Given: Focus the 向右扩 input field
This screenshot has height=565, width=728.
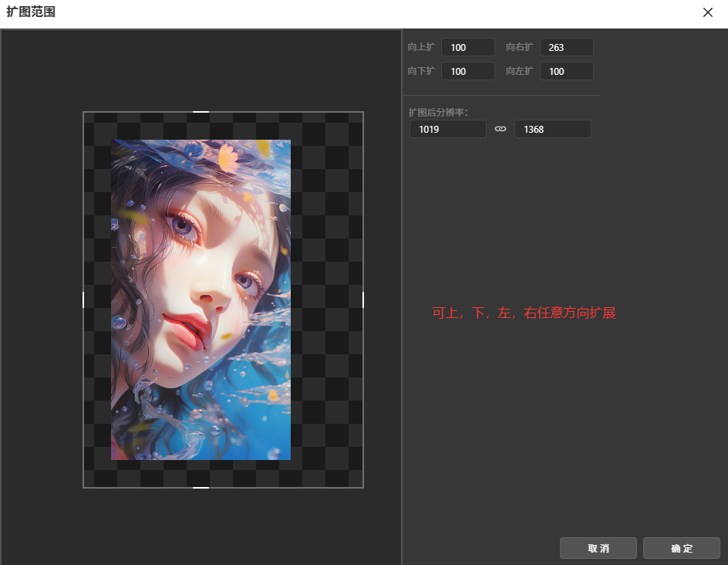Looking at the screenshot, I should coord(566,47).
